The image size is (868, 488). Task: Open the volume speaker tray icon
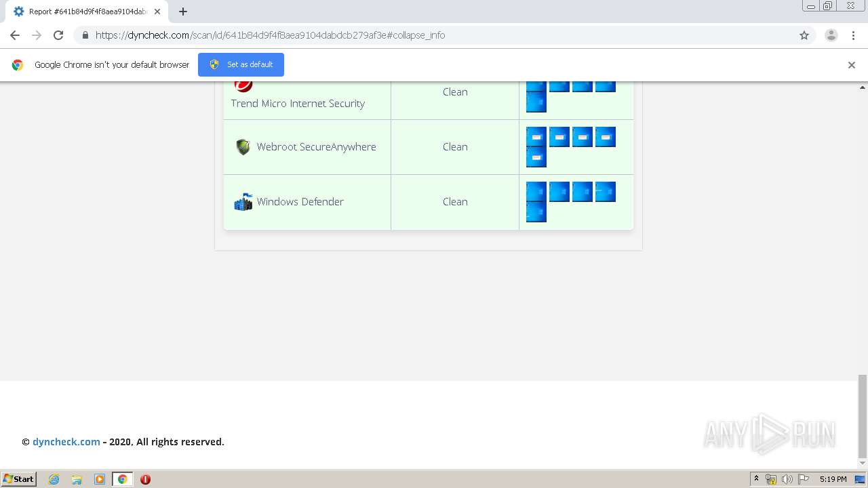pos(787,479)
